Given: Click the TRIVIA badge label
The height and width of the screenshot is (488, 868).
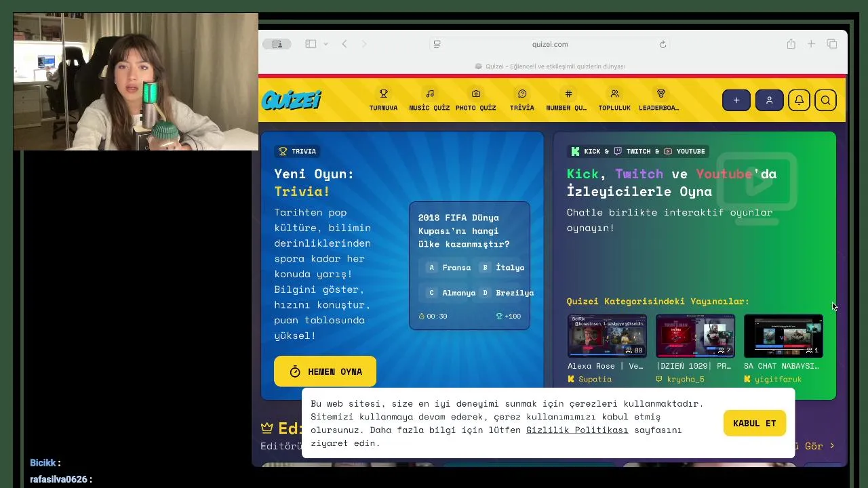Looking at the screenshot, I should [298, 151].
